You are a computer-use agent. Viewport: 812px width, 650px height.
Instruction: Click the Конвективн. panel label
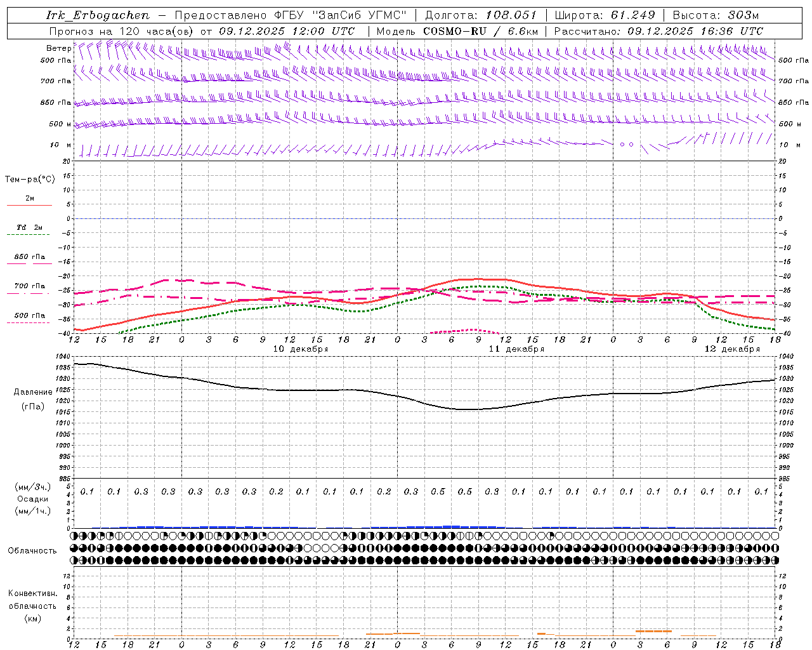click(32, 594)
